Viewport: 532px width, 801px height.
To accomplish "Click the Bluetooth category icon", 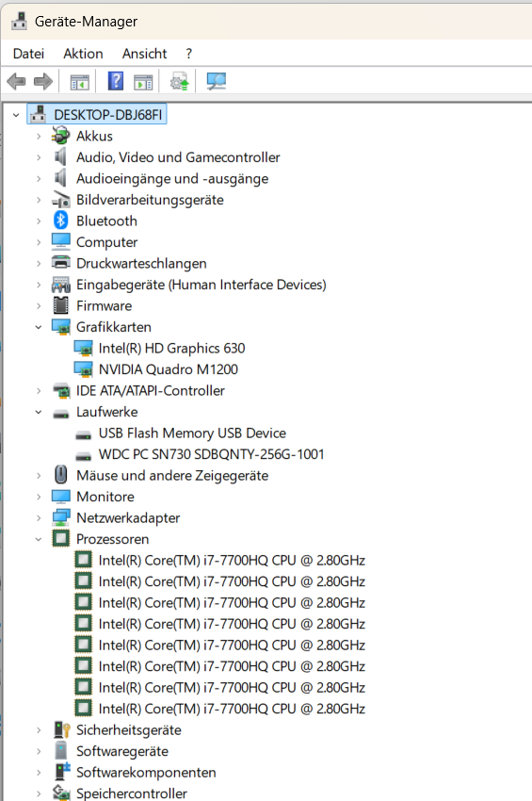I will coord(61,221).
